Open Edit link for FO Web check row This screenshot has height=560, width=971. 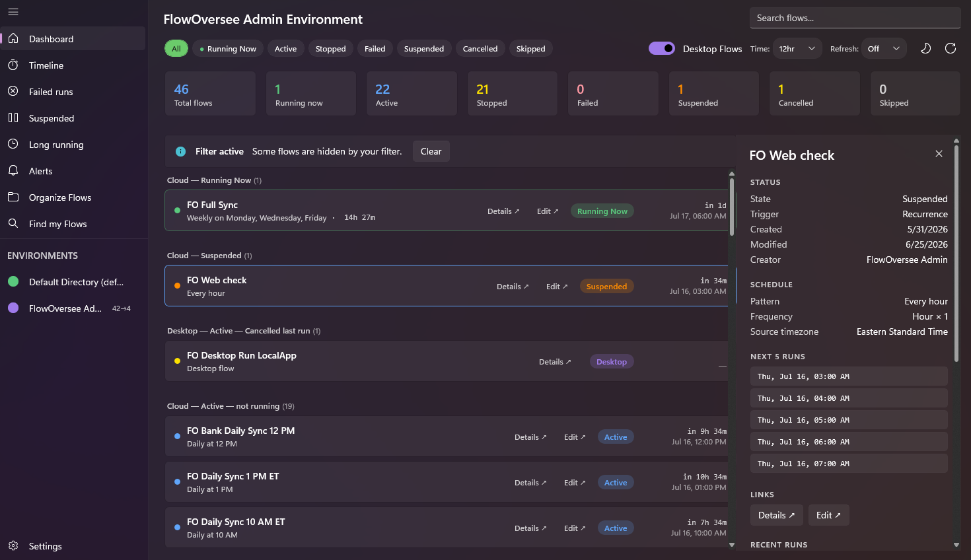tap(557, 287)
